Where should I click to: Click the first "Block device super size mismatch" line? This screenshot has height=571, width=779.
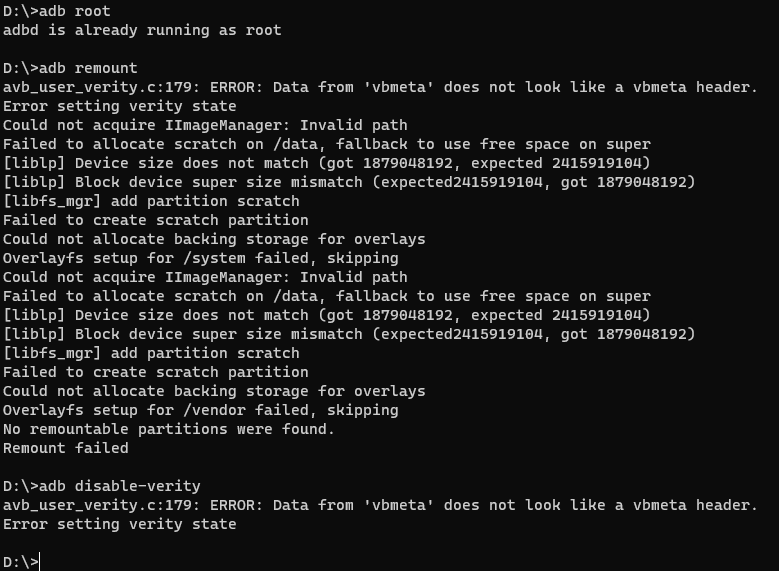tap(349, 182)
